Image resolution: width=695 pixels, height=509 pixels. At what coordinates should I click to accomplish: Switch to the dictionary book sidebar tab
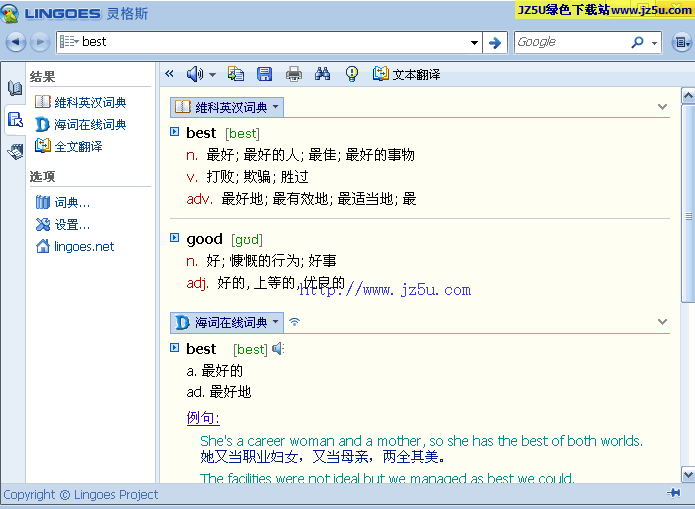click(15, 88)
